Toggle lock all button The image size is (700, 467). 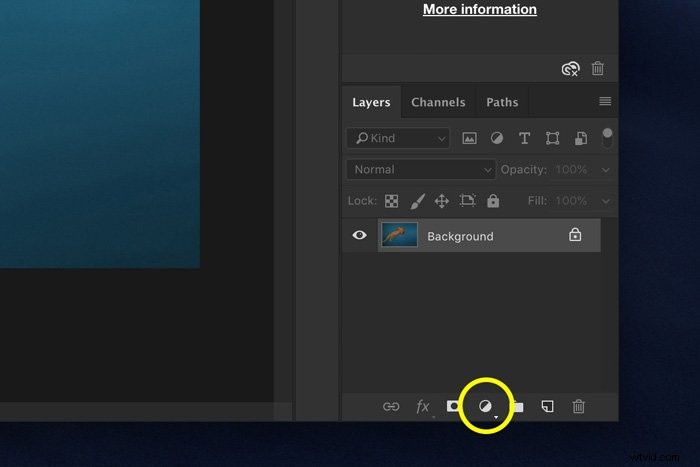tap(493, 201)
